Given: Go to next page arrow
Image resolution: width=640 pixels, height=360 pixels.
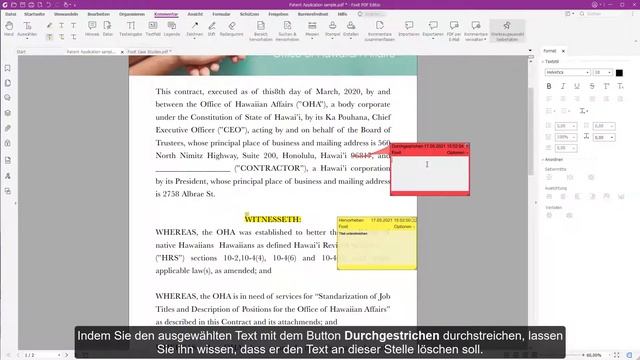Looking at the screenshot, I should coord(67,355).
